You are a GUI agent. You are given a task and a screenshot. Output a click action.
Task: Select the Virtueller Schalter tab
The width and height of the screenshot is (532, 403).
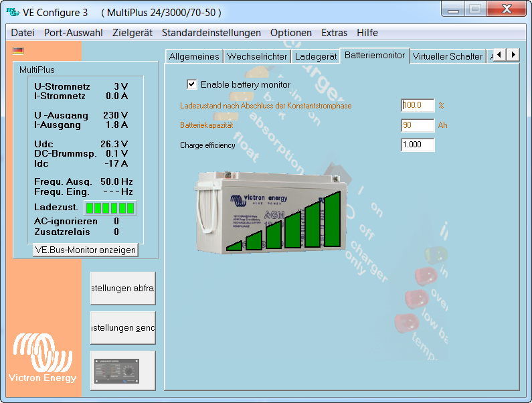click(447, 56)
